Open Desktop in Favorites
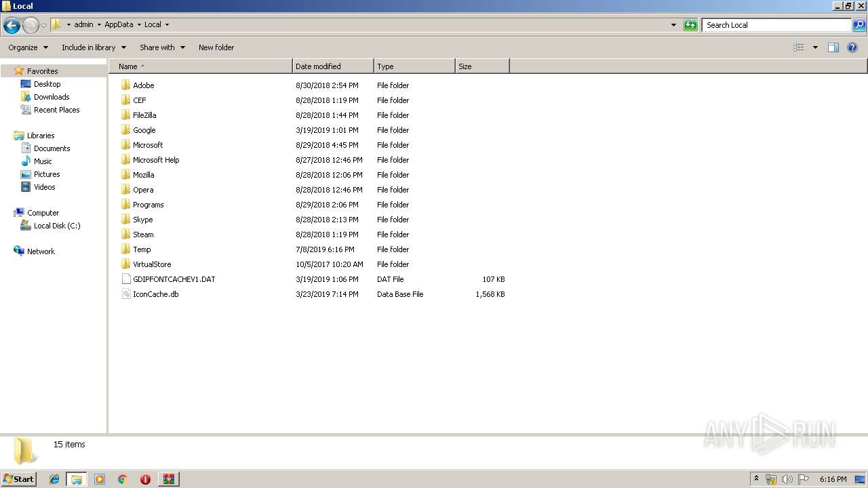The width and height of the screenshot is (868, 488). pos(47,84)
